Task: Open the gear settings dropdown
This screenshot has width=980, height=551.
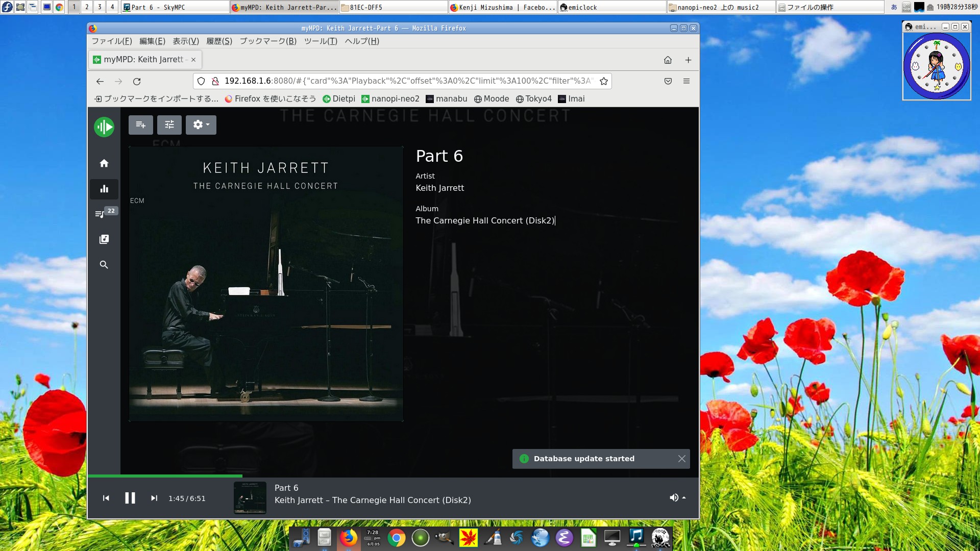Action: (x=201, y=124)
